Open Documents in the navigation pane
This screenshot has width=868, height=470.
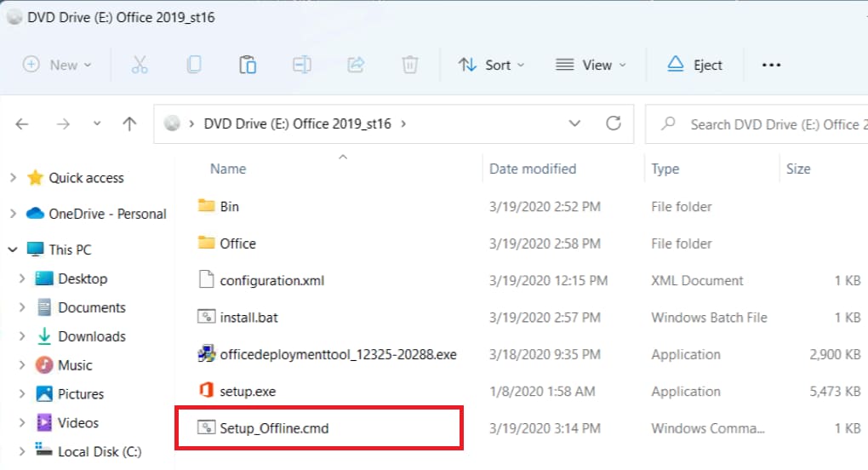(x=92, y=307)
